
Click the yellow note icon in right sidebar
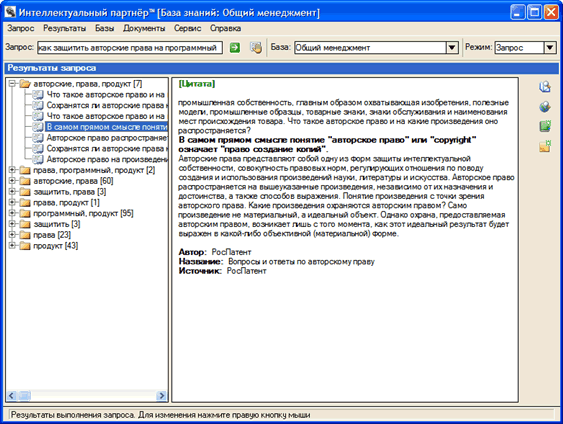(545, 146)
